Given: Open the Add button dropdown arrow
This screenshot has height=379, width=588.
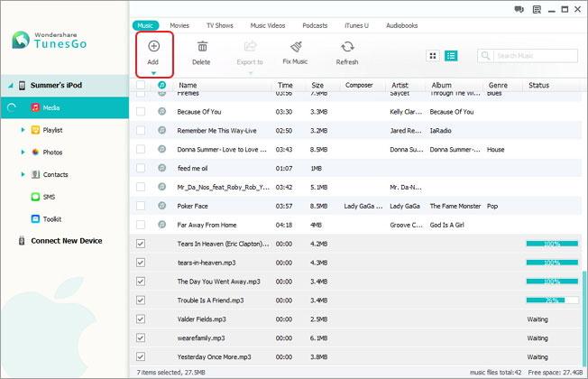Looking at the screenshot, I should pyautogui.click(x=153, y=73).
